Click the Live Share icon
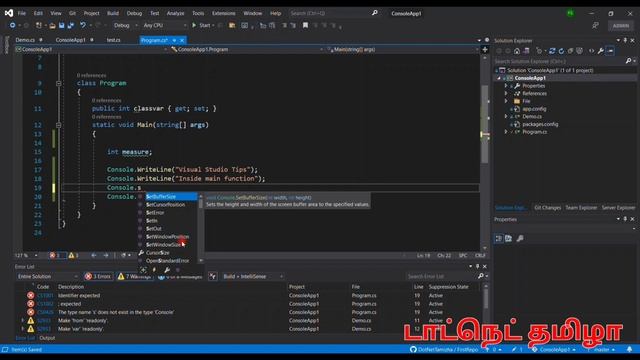 (x=595, y=25)
